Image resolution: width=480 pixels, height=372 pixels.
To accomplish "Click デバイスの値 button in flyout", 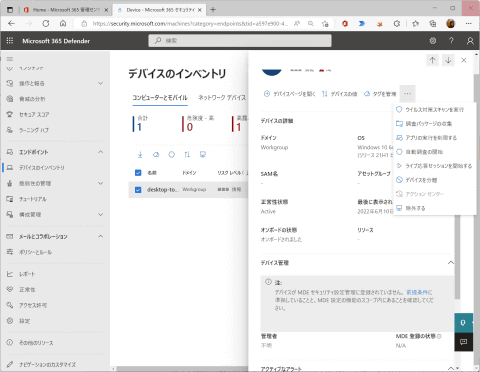I will tap(339, 94).
